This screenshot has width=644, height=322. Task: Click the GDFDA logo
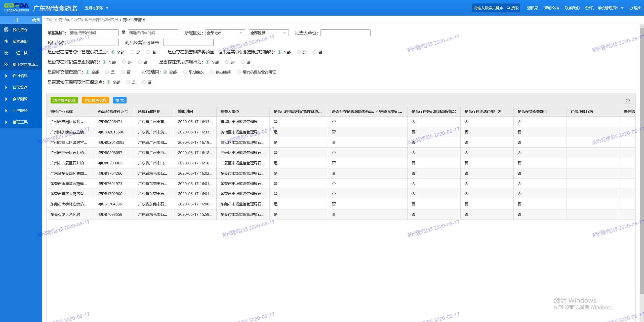pos(17,8)
